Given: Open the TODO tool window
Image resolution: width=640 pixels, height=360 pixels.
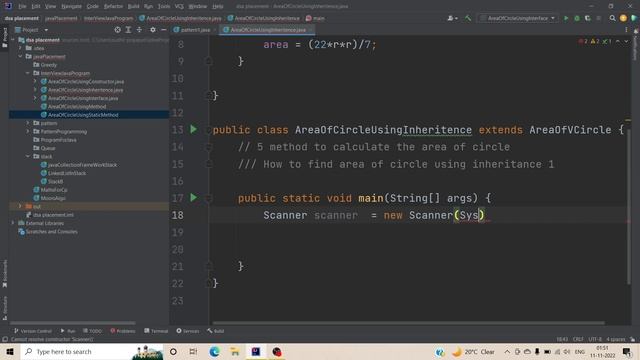Looking at the screenshot, I should tap(93, 331).
